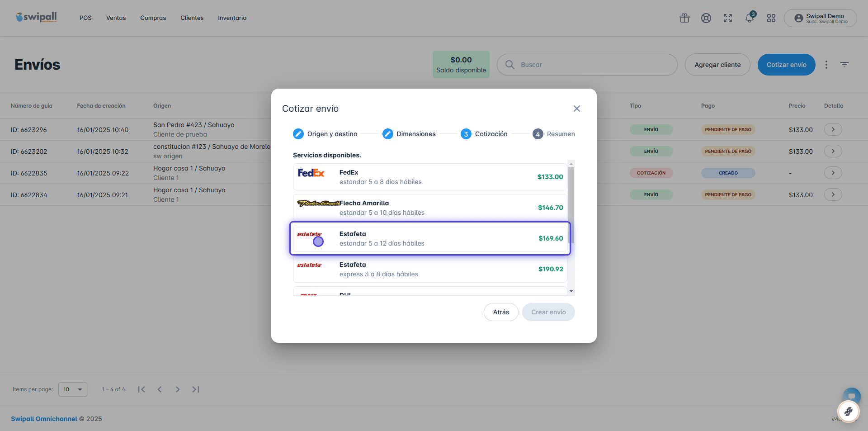Viewport: 868px width, 431px height.
Task: Open the three-dot more options menu
Action: [826, 65]
